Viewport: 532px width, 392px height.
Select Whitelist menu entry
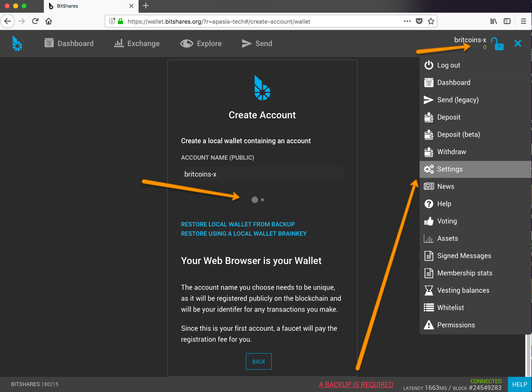click(475, 308)
